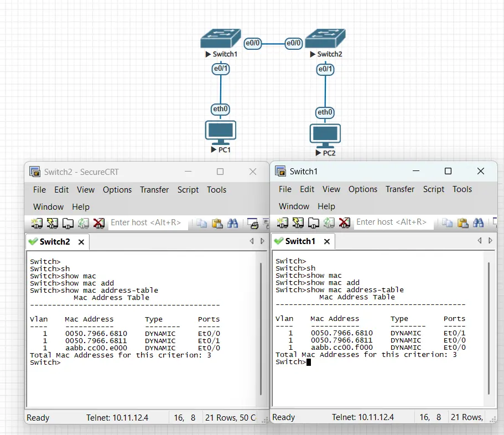Viewport: 504px width, 435px height.
Task: Click Quick Connect icon in Switch1 toolbar
Action: pos(298,222)
